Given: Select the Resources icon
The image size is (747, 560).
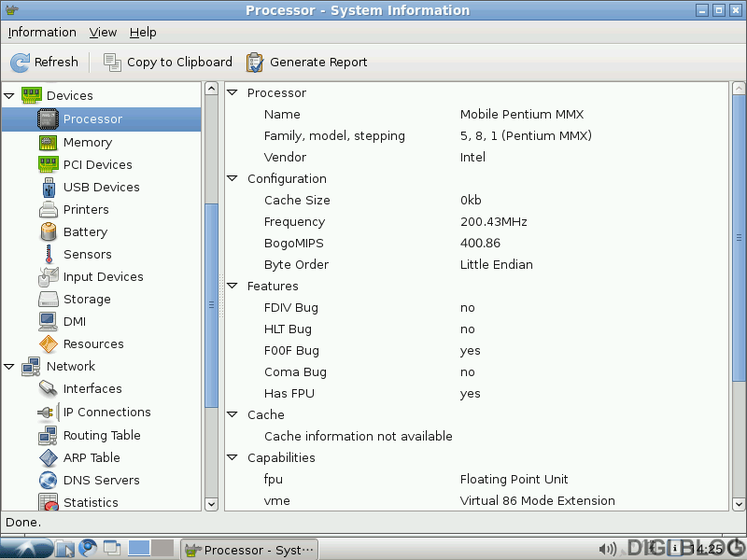Looking at the screenshot, I should (x=49, y=343).
